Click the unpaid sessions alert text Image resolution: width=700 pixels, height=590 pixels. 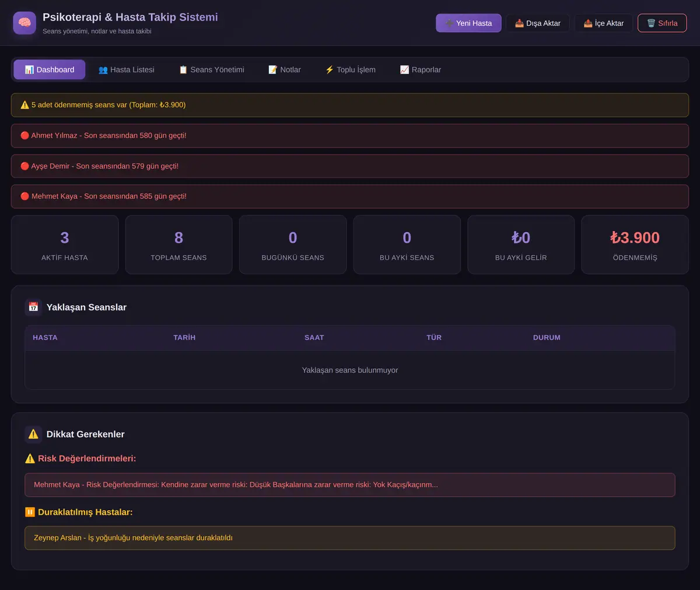[x=108, y=105]
